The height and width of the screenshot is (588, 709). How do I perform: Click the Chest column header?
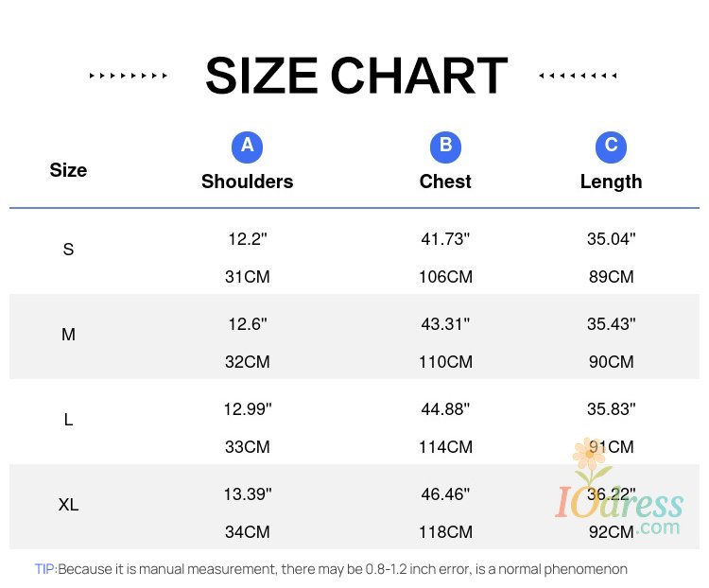(x=445, y=182)
